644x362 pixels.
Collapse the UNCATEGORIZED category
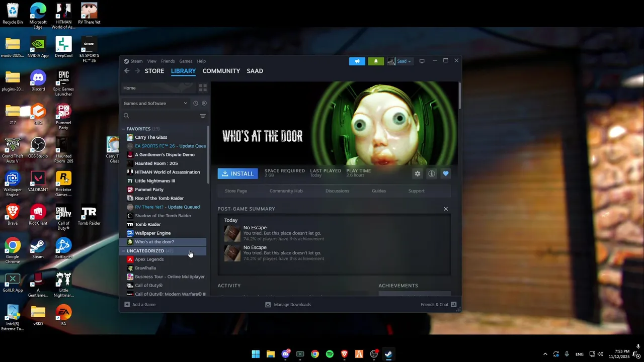tap(123, 251)
